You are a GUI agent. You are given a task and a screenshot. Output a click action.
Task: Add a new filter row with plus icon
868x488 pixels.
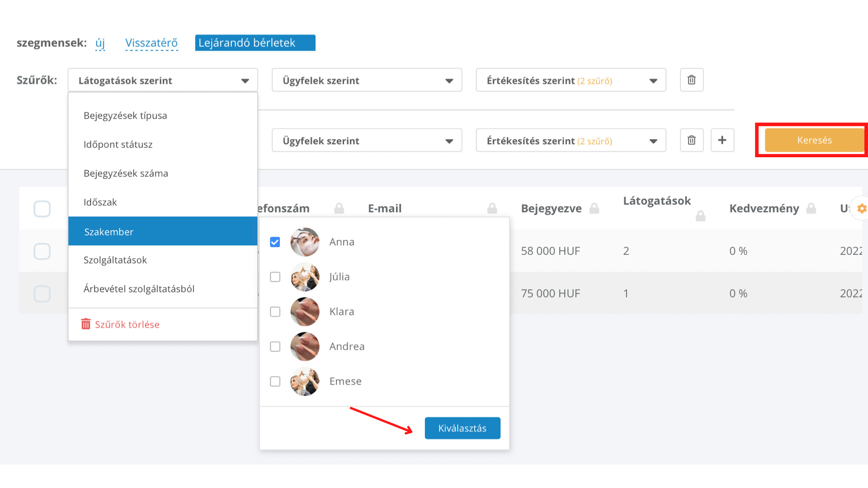tap(722, 140)
